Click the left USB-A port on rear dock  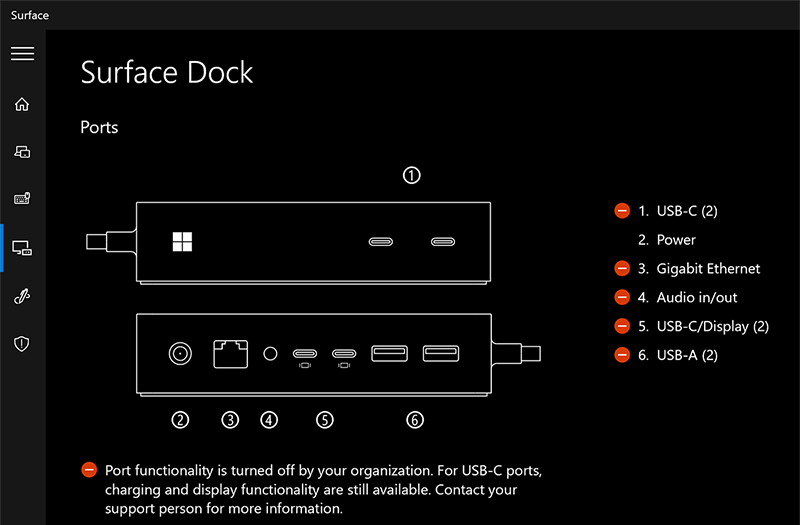point(389,354)
